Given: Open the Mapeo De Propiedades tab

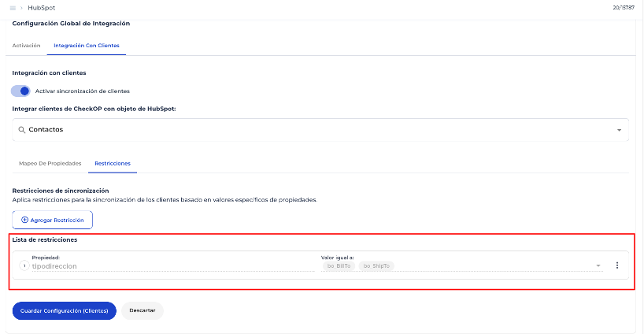Looking at the screenshot, I should [50, 163].
